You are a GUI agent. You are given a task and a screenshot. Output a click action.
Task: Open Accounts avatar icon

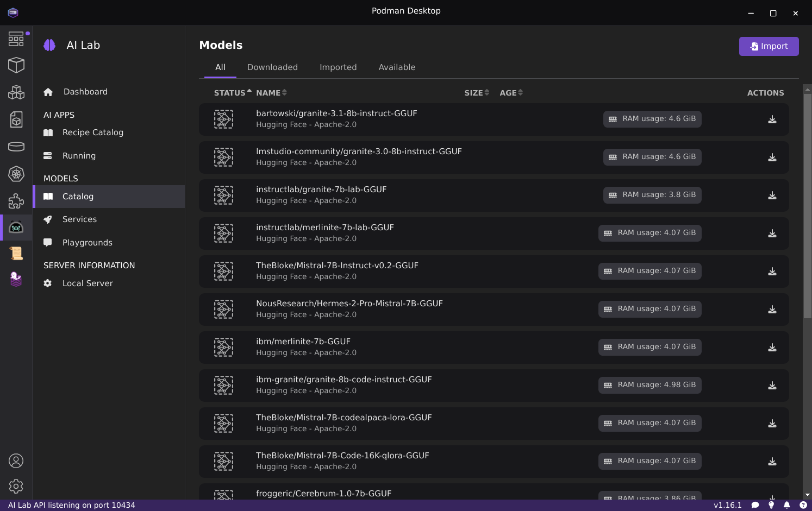(16, 461)
